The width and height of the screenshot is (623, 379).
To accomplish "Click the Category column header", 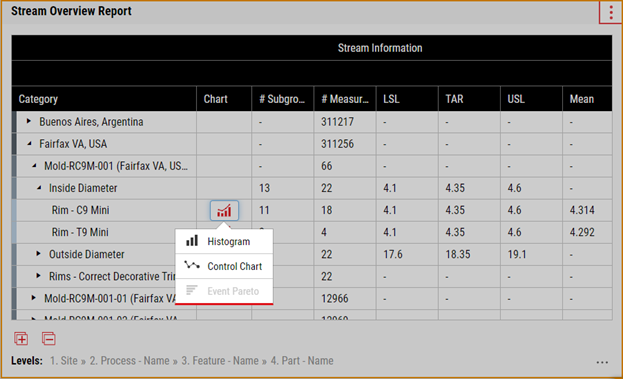I will pyautogui.click(x=104, y=99).
